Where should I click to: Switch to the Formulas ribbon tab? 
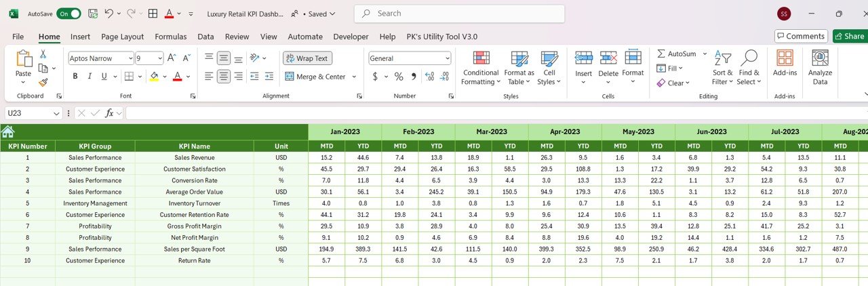pyautogui.click(x=170, y=37)
